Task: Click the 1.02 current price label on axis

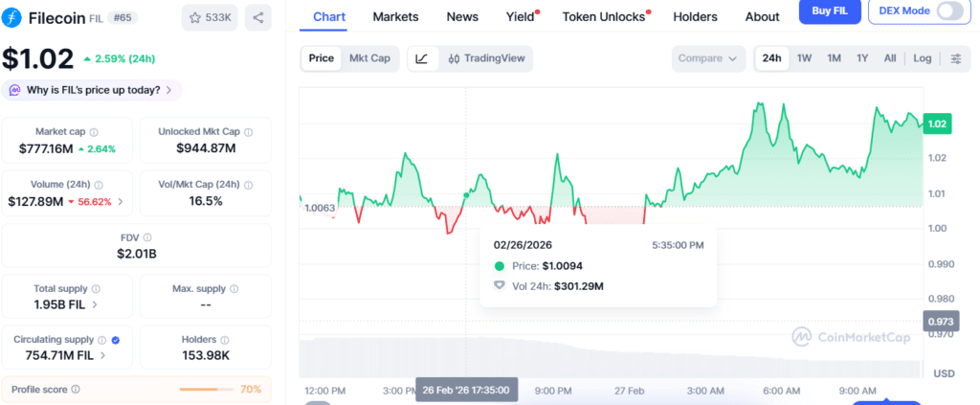Action: tap(937, 124)
